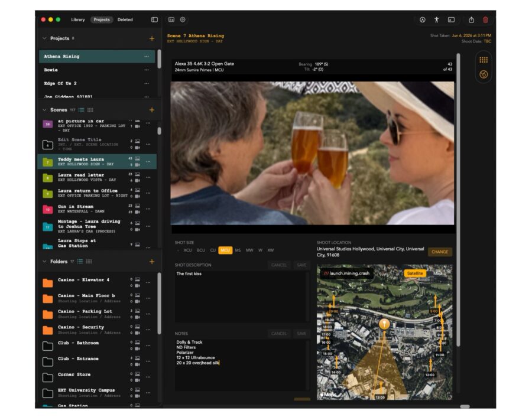The height and width of the screenshot is (417, 532).
Task: Select the Club - Entrance folder
Action: (x=97, y=361)
